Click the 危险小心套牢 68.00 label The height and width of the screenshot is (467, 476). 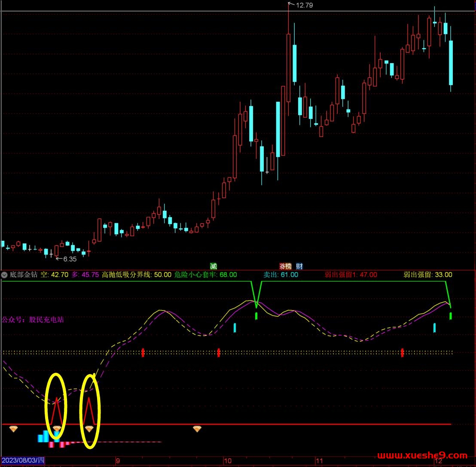205,275
